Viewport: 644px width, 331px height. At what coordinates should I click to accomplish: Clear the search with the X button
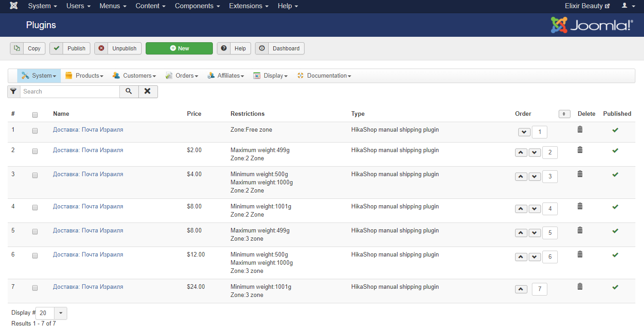(147, 91)
